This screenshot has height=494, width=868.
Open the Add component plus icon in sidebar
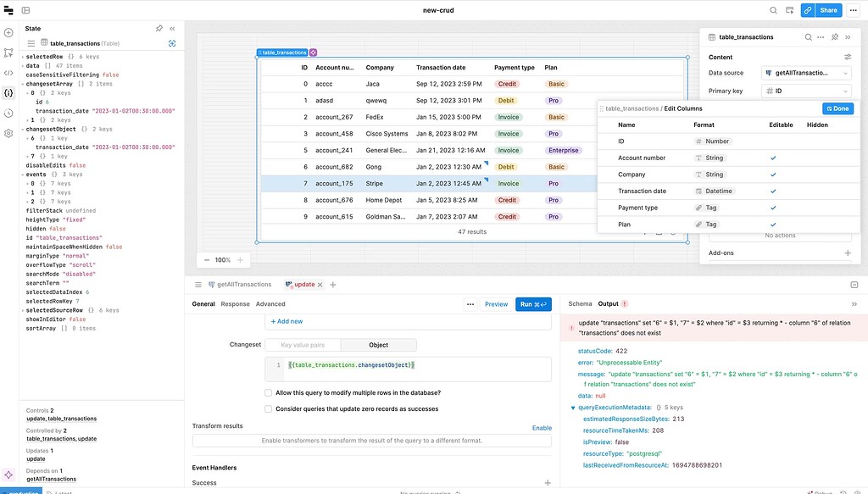click(x=8, y=33)
